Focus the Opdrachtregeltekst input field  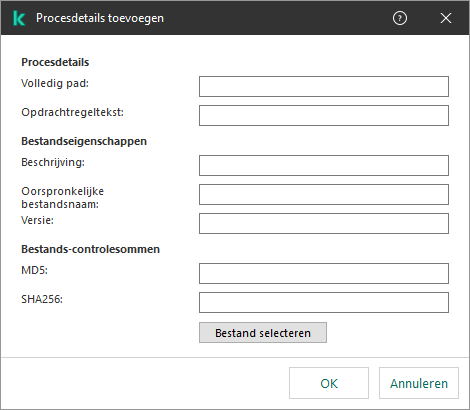point(324,116)
